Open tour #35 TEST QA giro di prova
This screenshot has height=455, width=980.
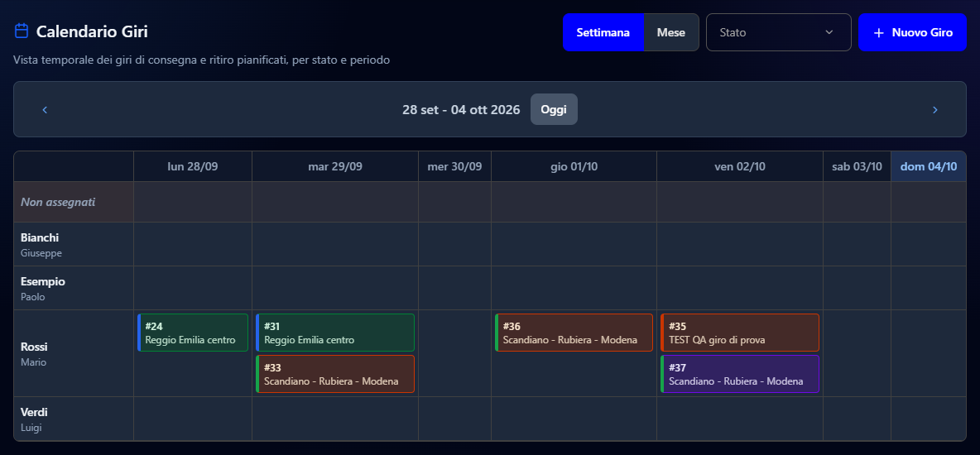pyautogui.click(x=740, y=333)
